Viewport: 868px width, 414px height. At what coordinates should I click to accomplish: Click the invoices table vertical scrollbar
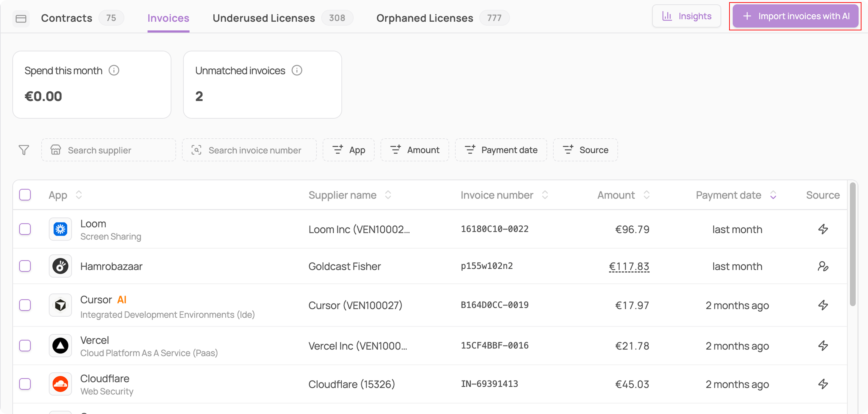(852, 244)
